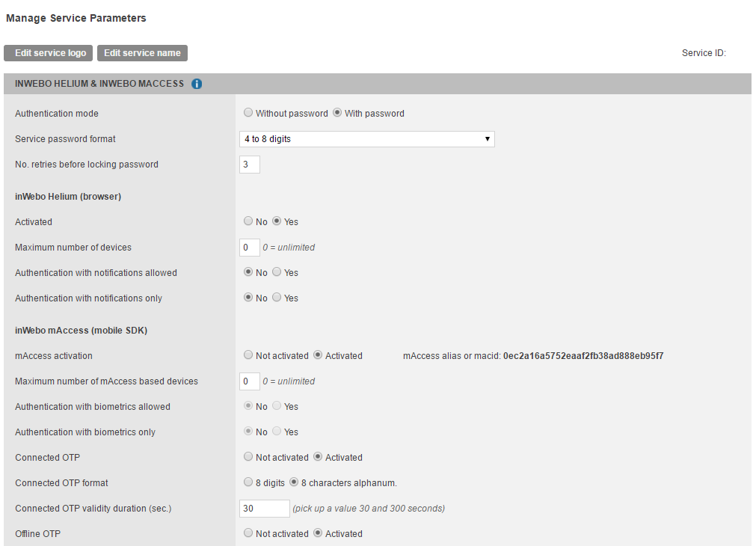The width and height of the screenshot is (756, 546).
Task: Click Connected OTP validity duration field
Action: point(264,509)
